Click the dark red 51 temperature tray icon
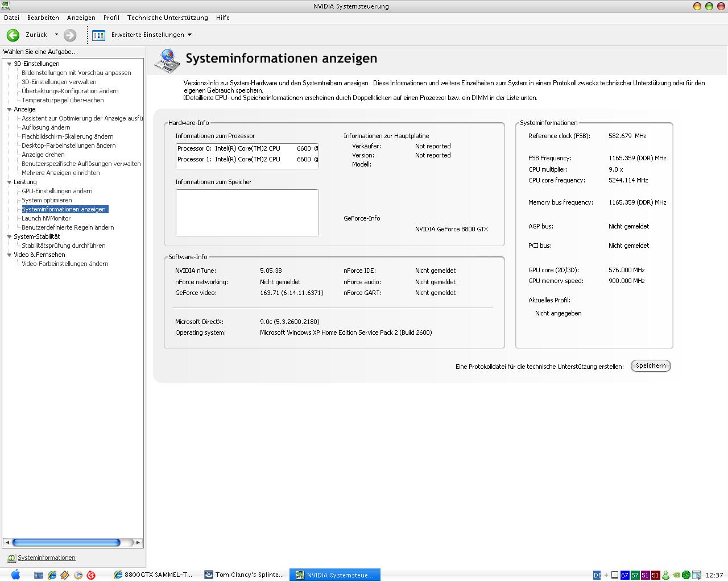Image resolution: width=728 pixels, height=582 pixels. 655,575
